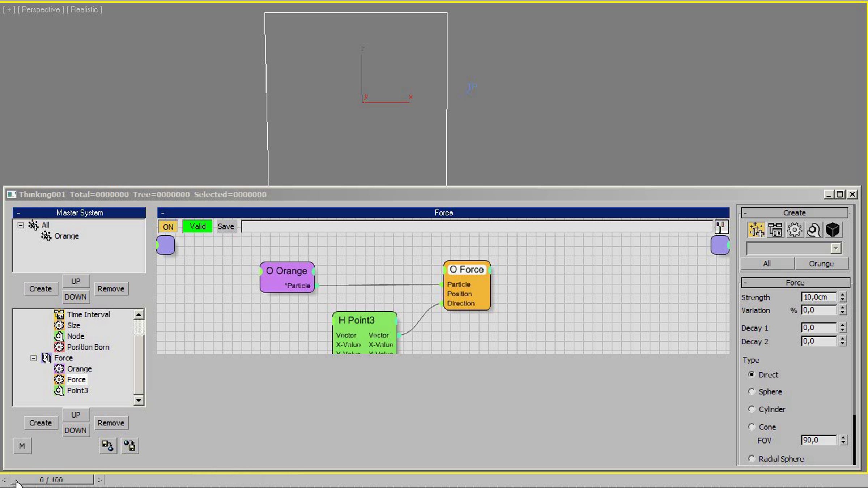
Task: Click UP under the particle group tree
Action: point(76,281)
